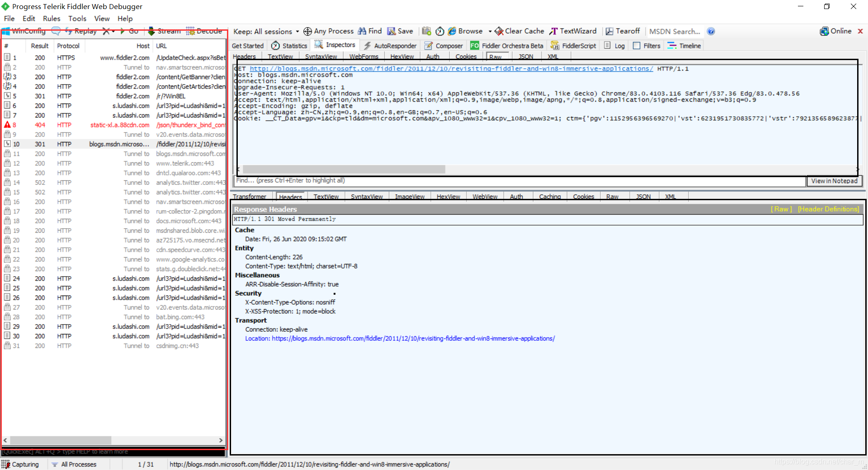Open the Rules menu
This screenshot has height=470, width=868.
coord(52,19)
